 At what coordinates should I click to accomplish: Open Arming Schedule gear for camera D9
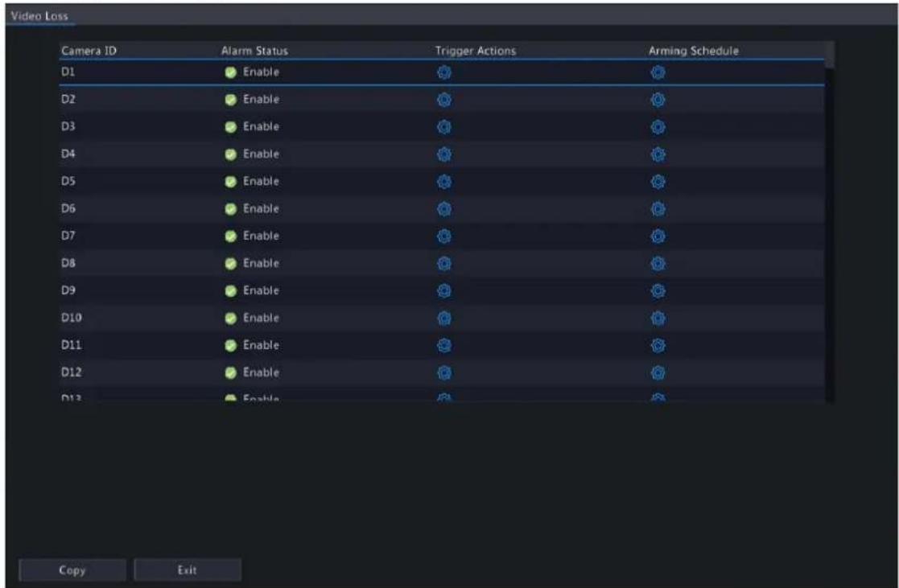tap(658, 291)
